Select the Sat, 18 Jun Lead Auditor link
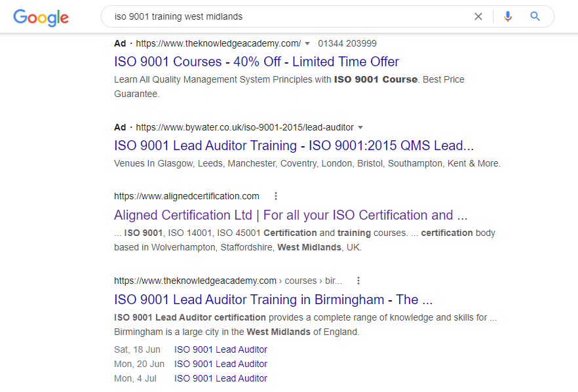The height and width of the screenshot is (392, 578). (221, 349)
